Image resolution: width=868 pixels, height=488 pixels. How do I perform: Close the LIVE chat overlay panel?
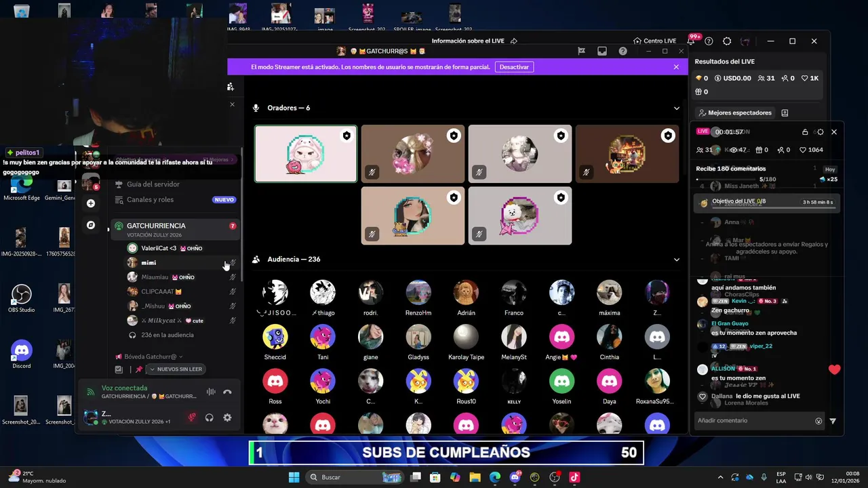[834, 132]
